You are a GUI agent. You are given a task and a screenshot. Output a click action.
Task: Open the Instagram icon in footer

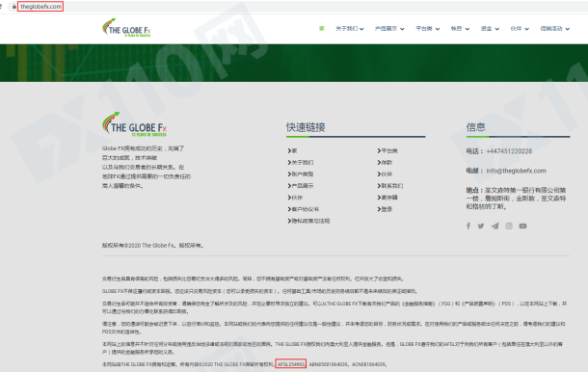509,226
